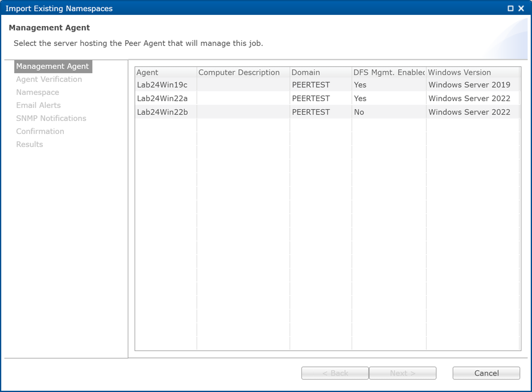The image size is (532, 392).
Task: Click Yes value in Lab24Win19c row
Action: (x=360, y=85)
